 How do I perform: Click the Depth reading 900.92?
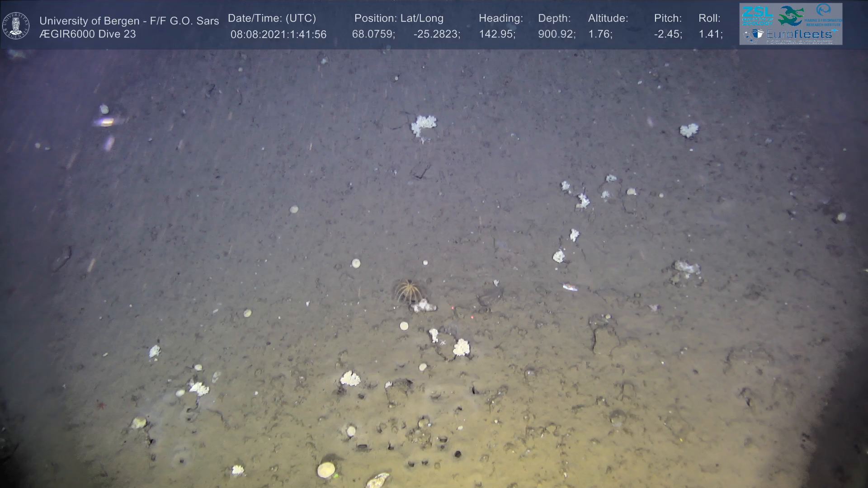point(556,34)
